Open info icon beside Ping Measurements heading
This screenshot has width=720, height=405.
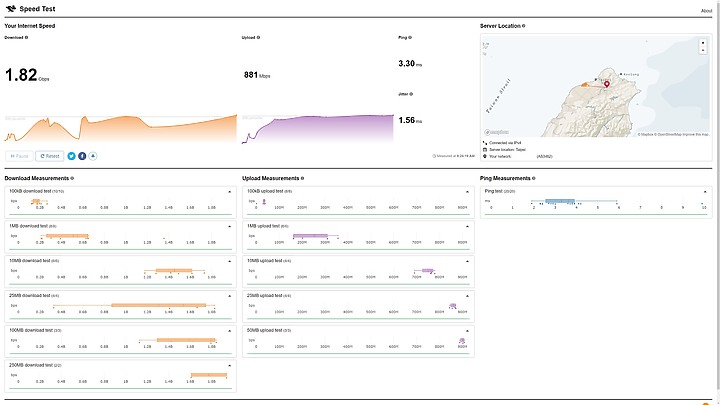pos(534,178)
